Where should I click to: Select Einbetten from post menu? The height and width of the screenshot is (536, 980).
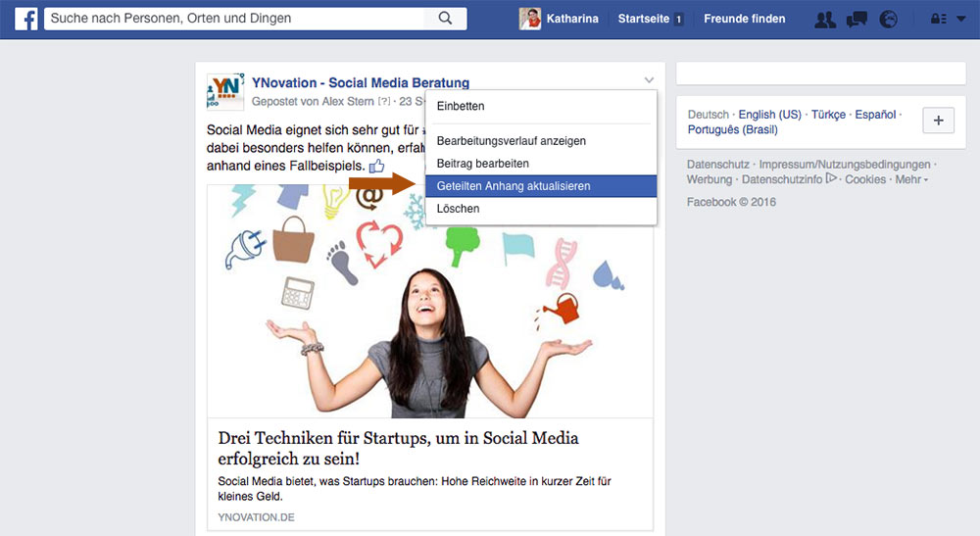541,106
